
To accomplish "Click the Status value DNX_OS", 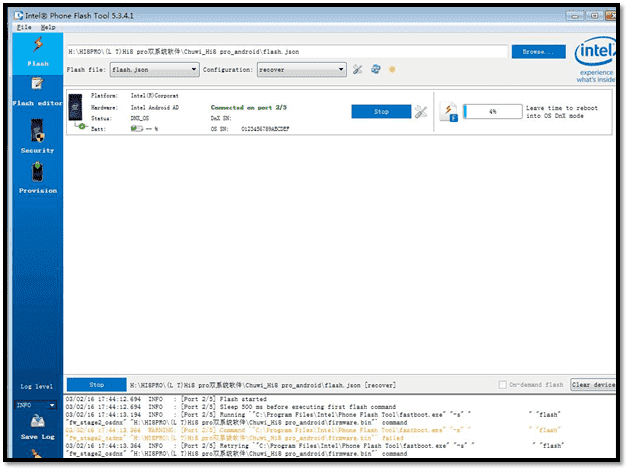I will point(140,118).
